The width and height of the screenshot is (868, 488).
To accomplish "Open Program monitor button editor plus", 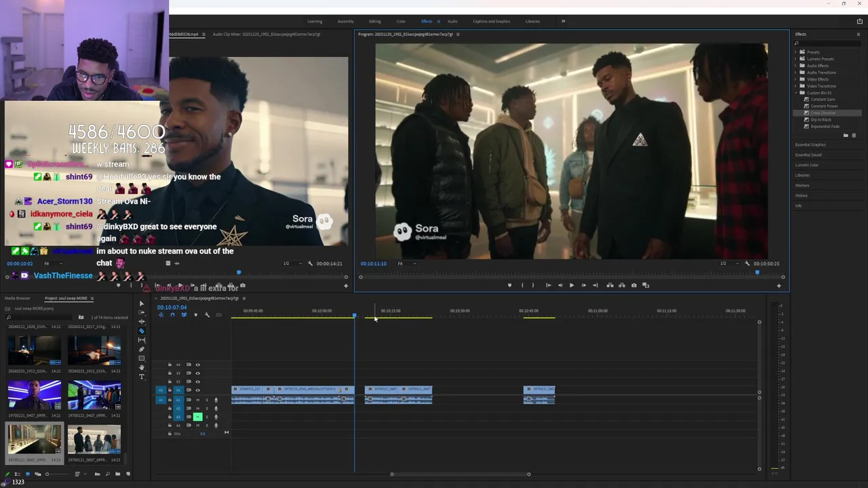I will click(778, 285).
